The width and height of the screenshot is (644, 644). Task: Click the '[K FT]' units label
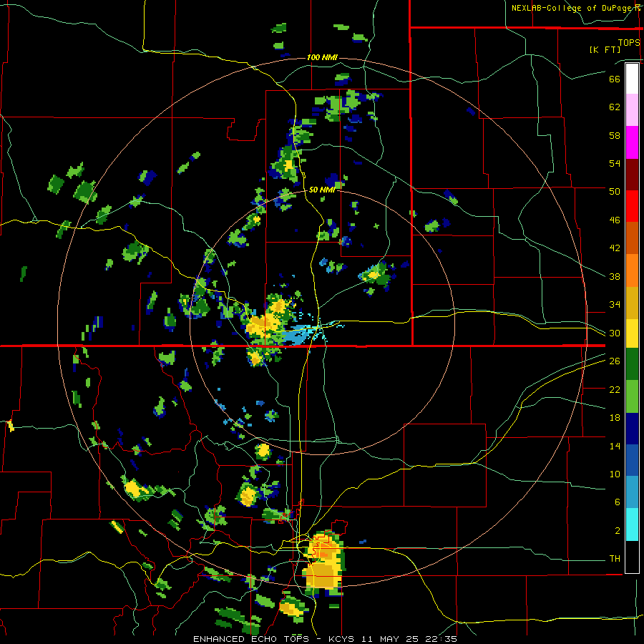coord(605,50)
